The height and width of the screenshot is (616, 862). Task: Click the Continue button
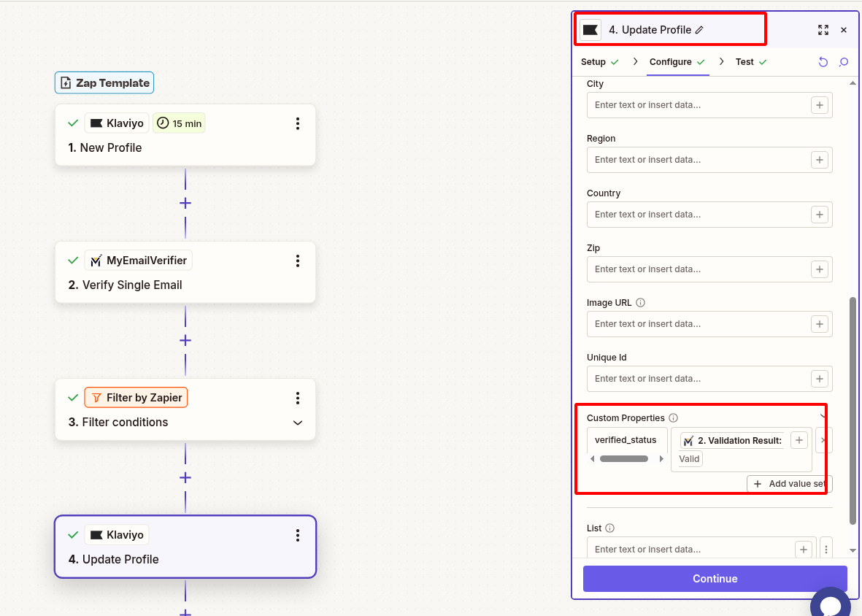pyautogui.click(x=715, y=579)
